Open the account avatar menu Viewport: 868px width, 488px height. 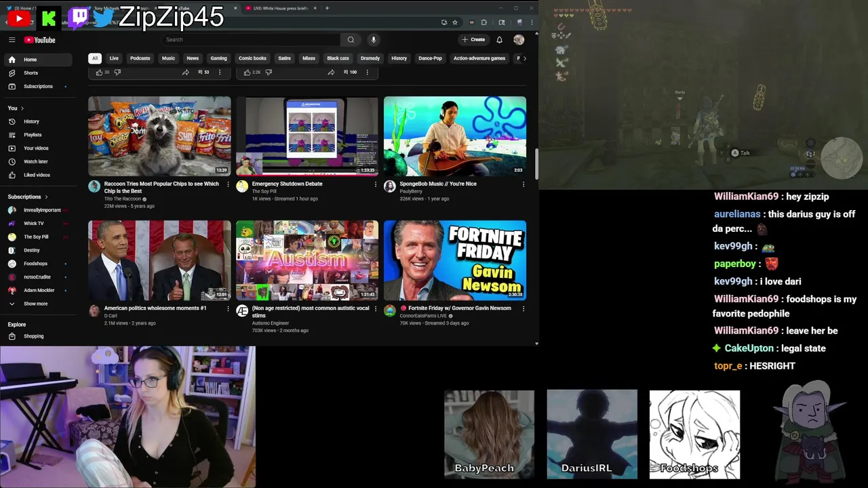click(x=519, y=40)
